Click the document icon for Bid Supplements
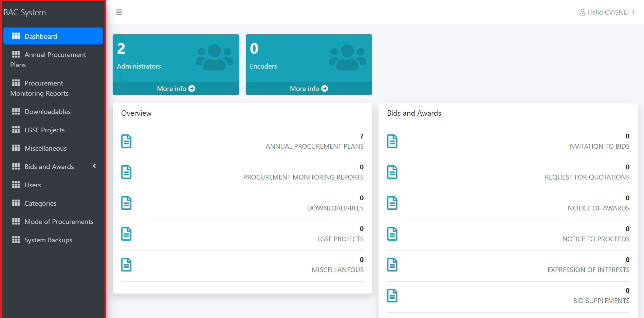Image resolution: width=644 pixels, height=318 pixels. (x=392, y=296)
